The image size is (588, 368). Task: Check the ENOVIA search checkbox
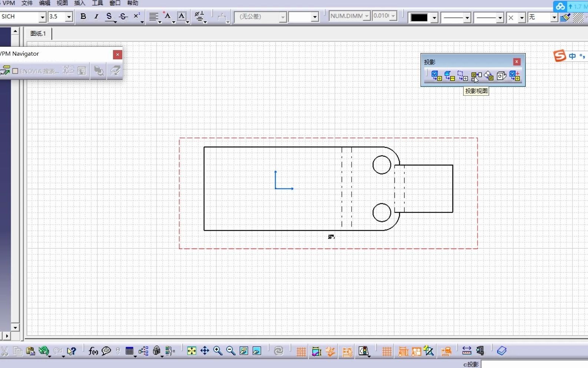tap(15, 71)
